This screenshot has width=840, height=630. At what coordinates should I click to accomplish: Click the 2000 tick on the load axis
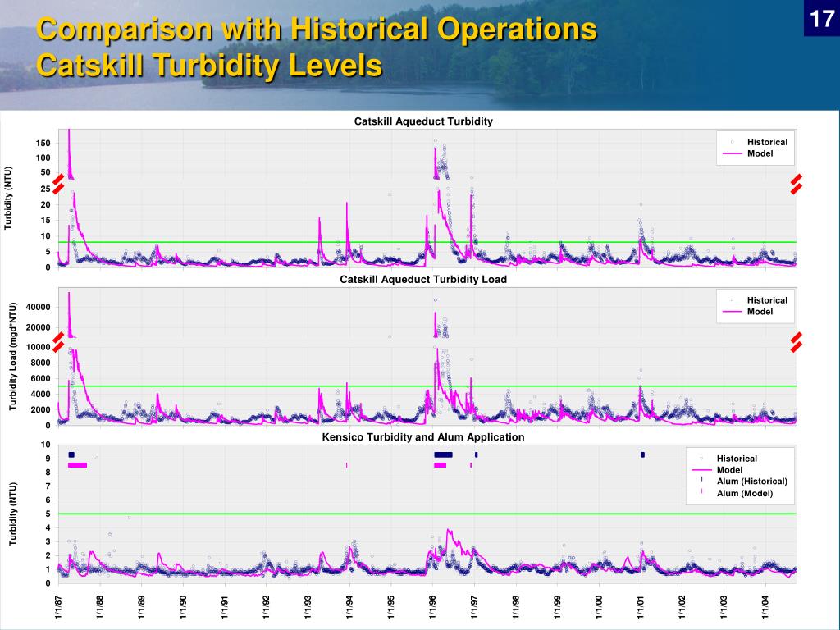(x=41, y=410)
